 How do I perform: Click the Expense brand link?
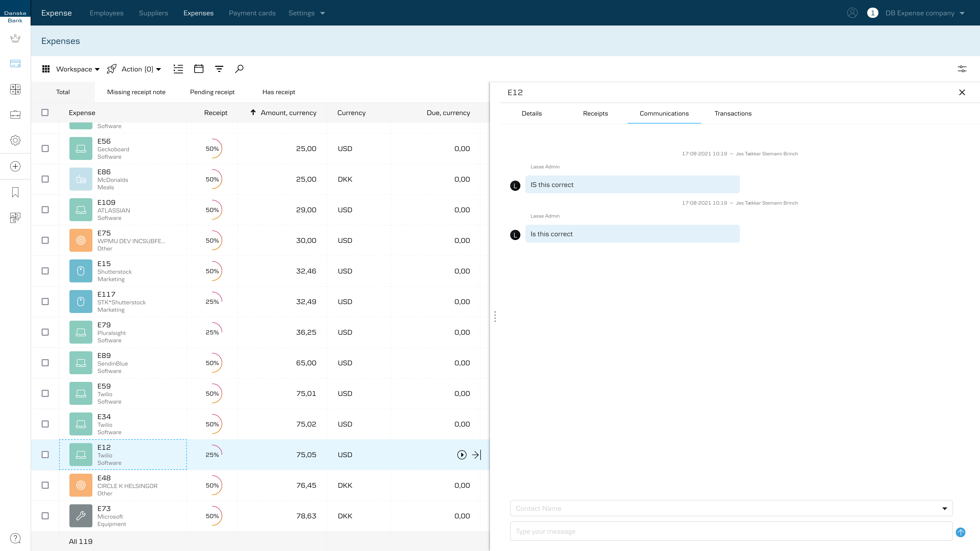pos(56,13)
